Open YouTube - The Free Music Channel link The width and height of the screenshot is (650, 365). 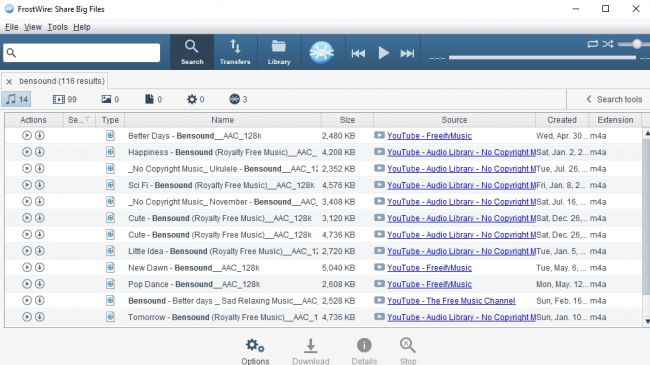click(x=451, y=301)
